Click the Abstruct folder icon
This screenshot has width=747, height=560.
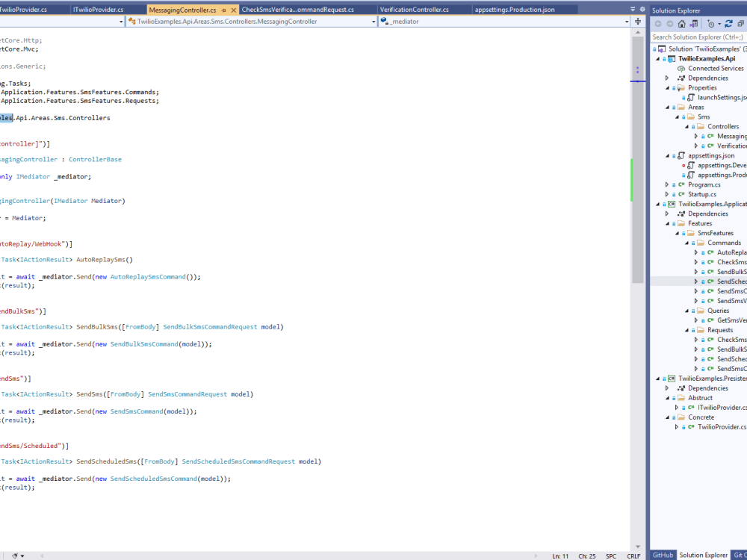click(x=681, y=398)
